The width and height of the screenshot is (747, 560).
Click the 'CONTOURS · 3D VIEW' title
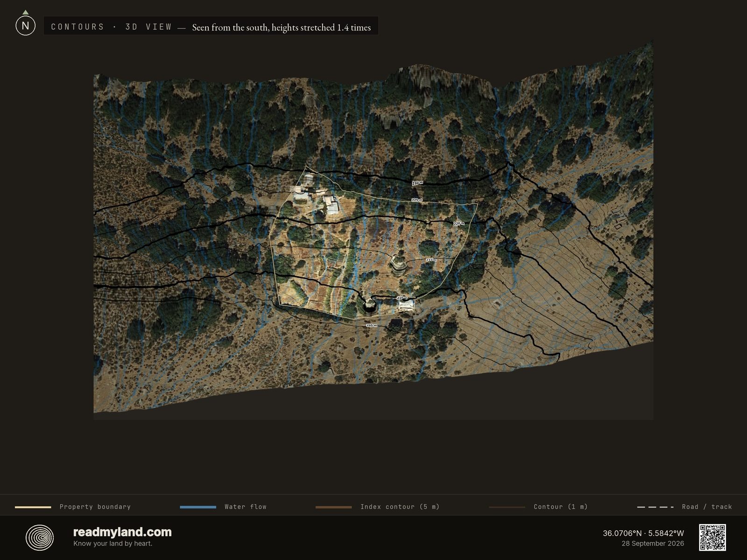tap(112, 27)
